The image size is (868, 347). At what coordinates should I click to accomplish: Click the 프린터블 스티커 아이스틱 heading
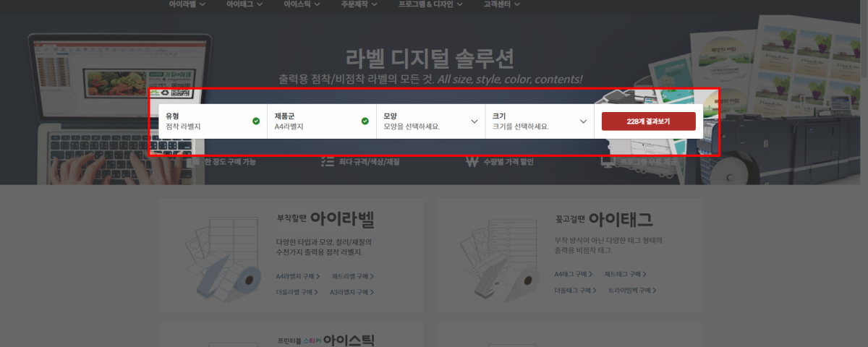click(x=325, y=340)
